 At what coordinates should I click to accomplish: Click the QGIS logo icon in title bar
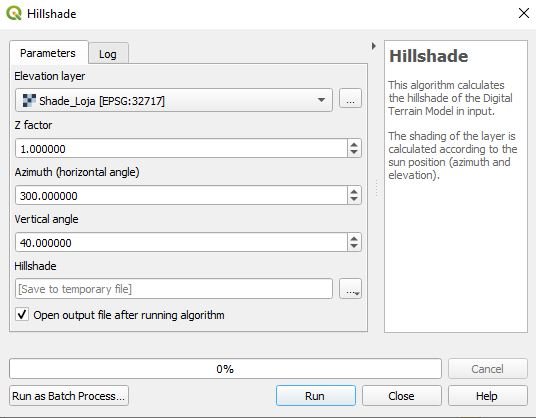coord(14,13)
